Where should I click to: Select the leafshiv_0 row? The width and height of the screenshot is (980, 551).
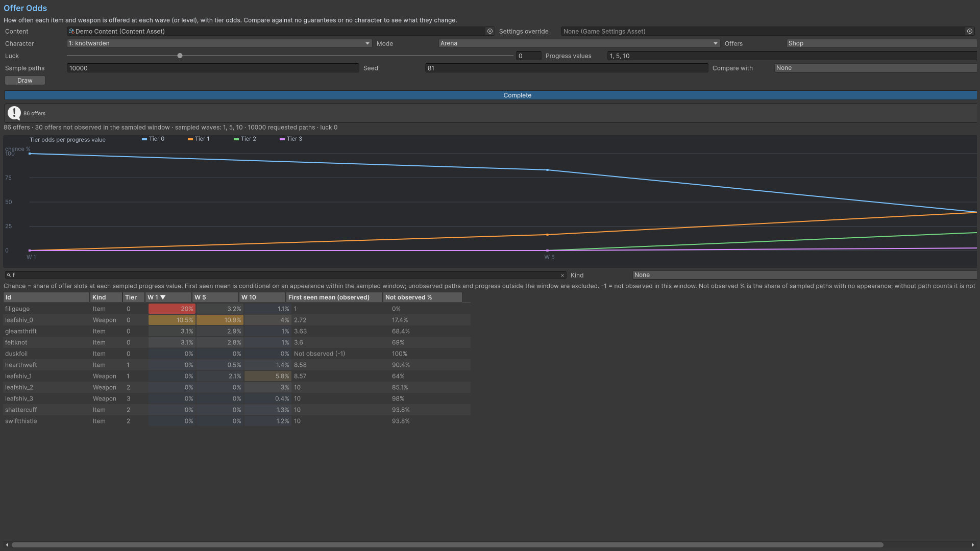point(237,320)
